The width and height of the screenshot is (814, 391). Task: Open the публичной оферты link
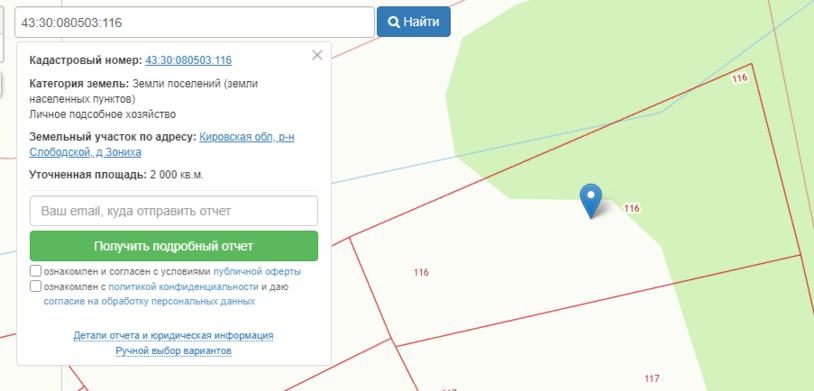pyautogui.click(x=257, y=272)
